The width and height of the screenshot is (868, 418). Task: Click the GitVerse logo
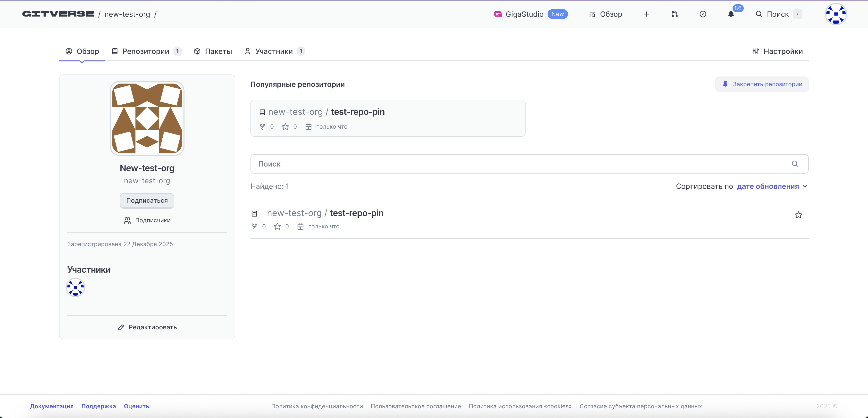(x=58, y=14)
